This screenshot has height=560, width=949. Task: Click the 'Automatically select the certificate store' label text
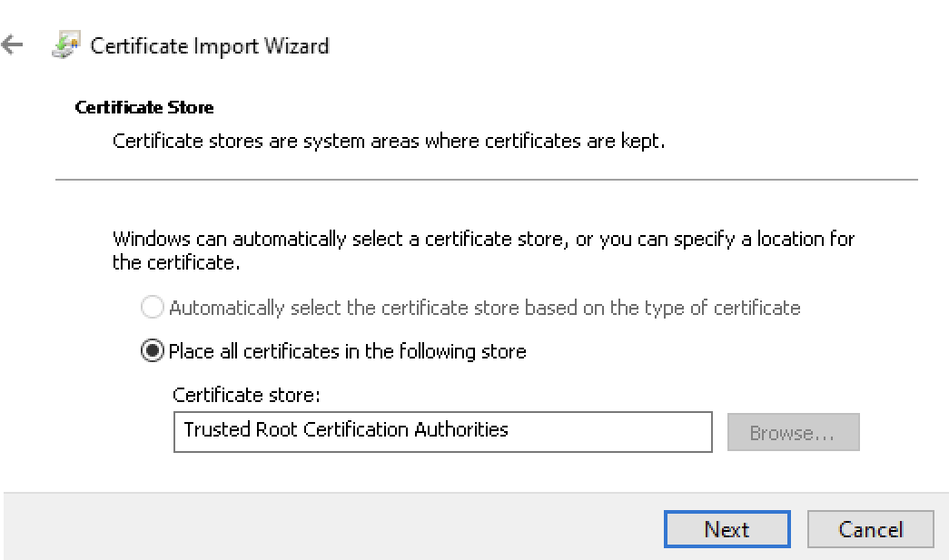pyautogui.click(x=484, y=308)
